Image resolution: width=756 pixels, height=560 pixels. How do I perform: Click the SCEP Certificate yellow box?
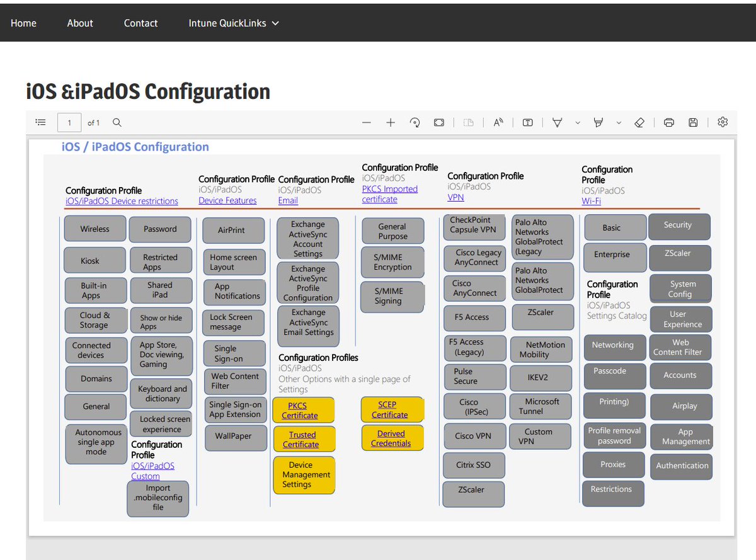click(392, 409)
